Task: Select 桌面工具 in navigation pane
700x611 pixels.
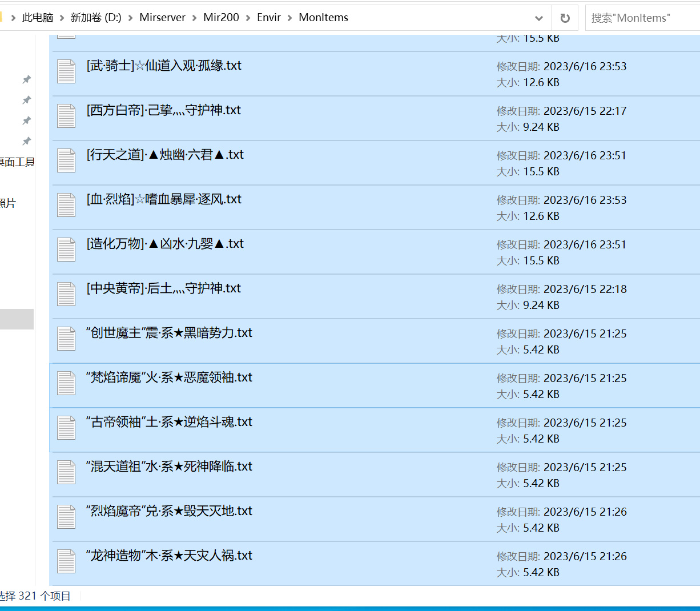Action: click(x=17, y=162)
